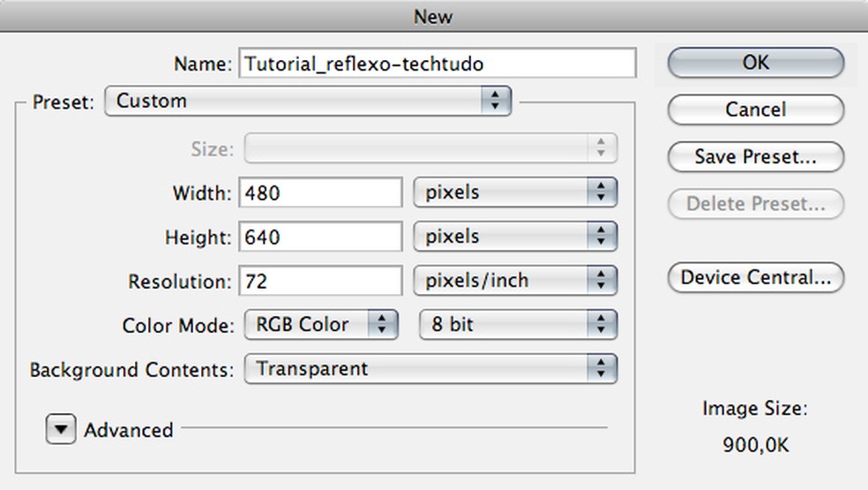Click the Resolution value field
This screenshot has width=868, height=490.
pyautogui.click(x=320, y=281)
